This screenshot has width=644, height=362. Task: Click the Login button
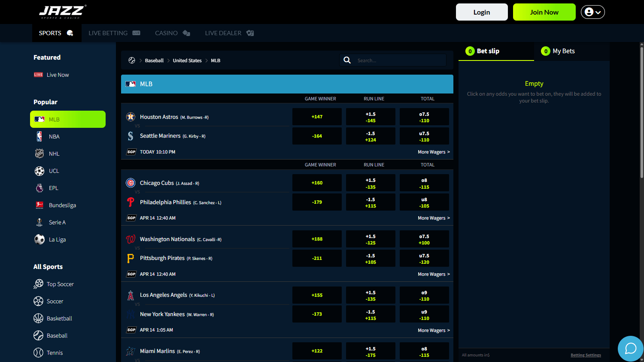click(x=482, y=12)
